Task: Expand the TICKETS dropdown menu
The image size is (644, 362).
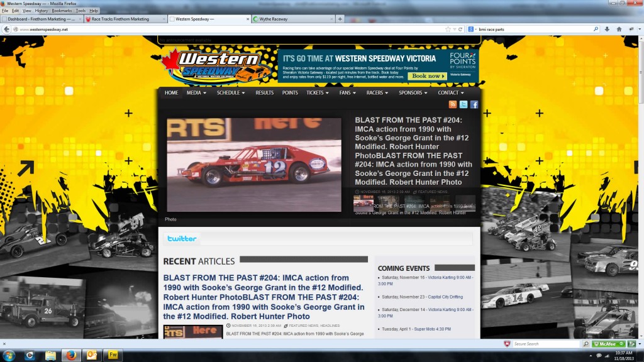Action: point(318,93)
